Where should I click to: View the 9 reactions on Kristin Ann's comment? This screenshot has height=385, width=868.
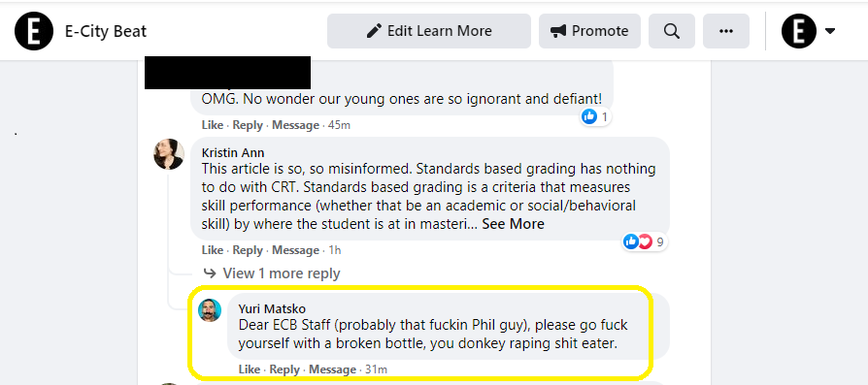click(645, 241)
